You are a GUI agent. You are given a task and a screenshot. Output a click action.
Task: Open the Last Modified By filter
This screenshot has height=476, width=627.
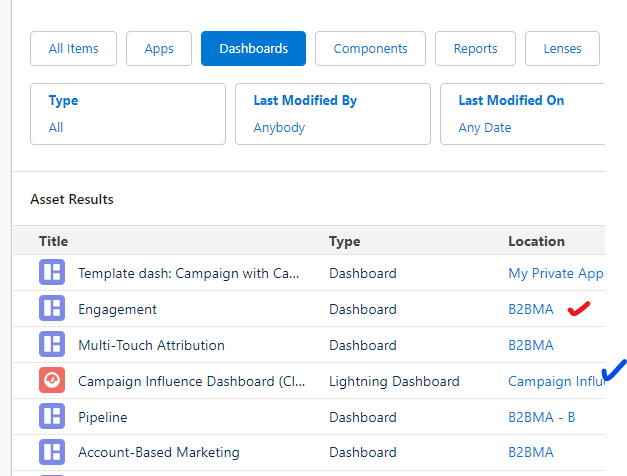click(x=332, y=114)
